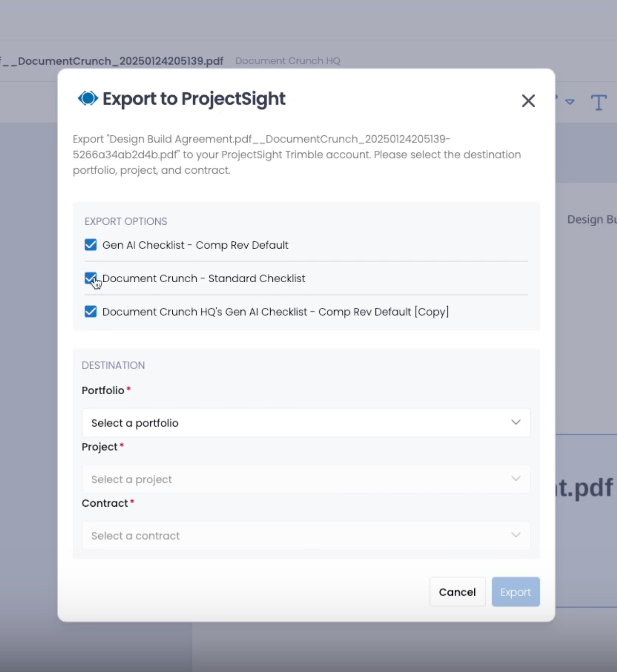Click the Portfolio field label
617x672 pixels.
click(103, 391)
